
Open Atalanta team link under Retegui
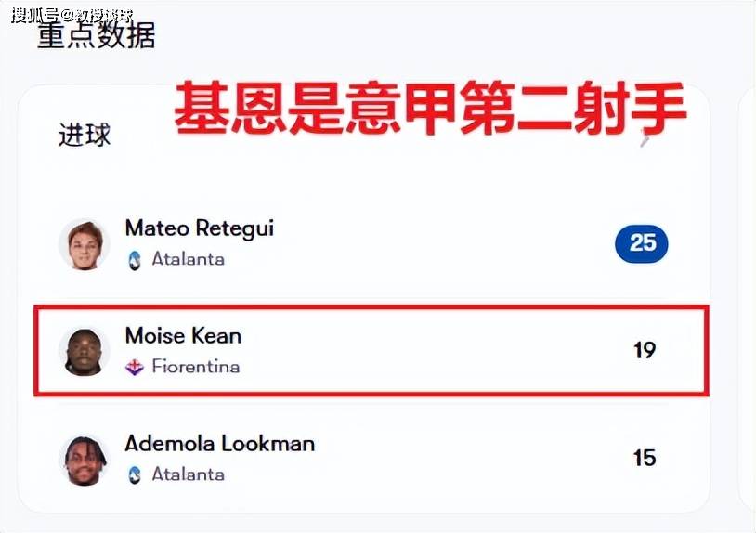click(188, 259)
